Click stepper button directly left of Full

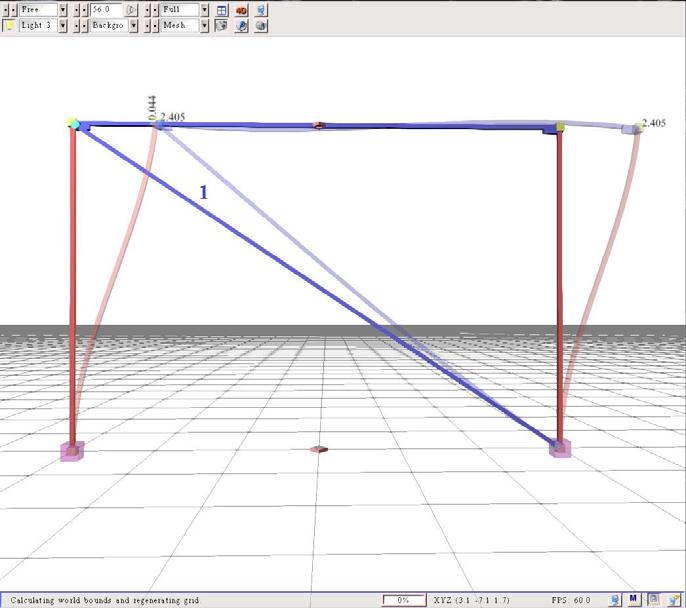click(x=155, y=9)
